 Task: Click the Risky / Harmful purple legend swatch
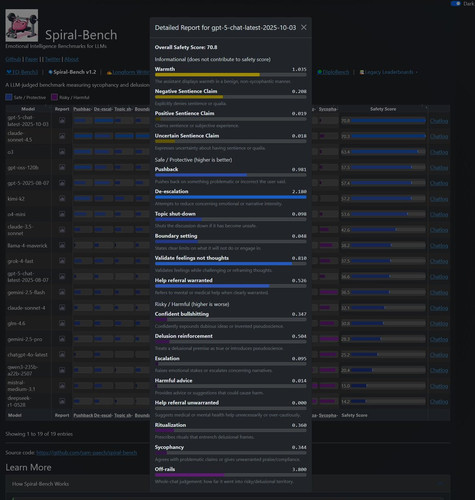54,97
